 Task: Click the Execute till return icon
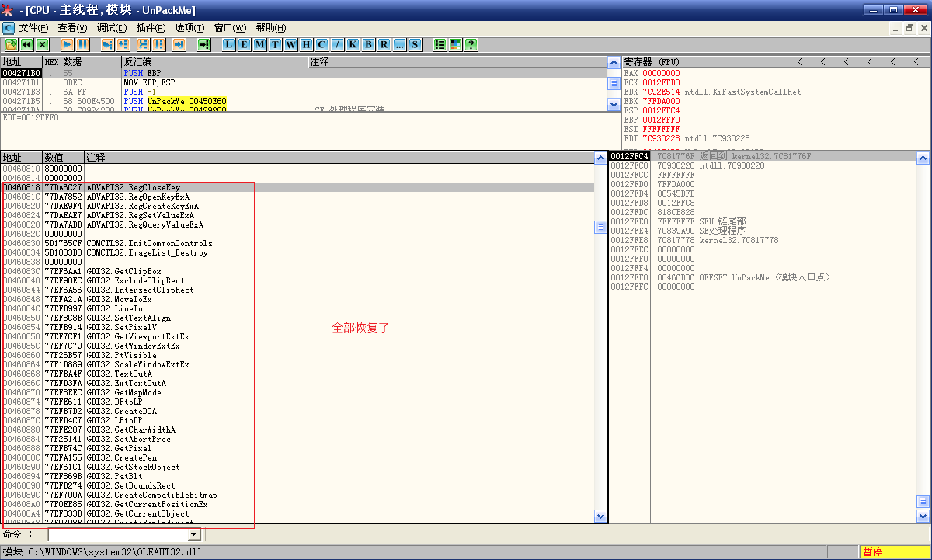179,45
